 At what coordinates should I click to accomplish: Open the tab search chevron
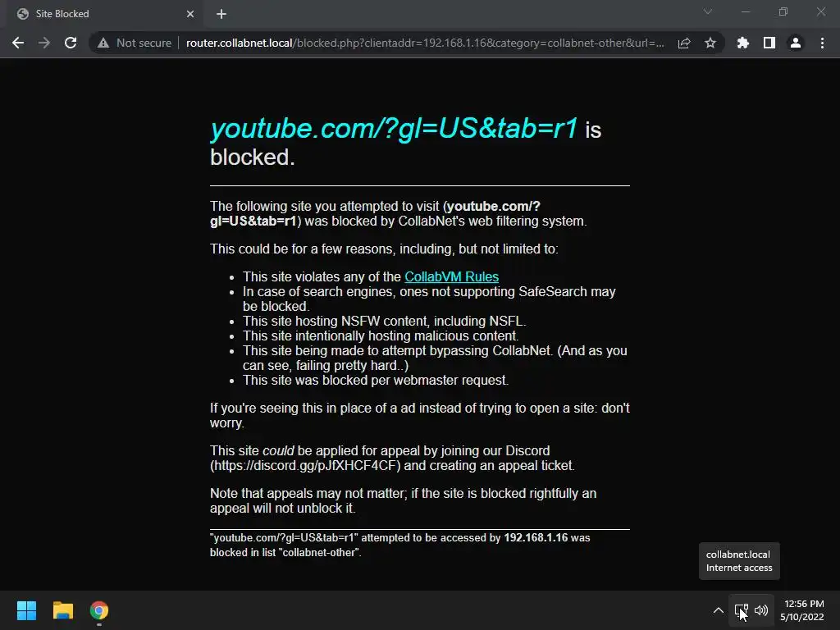[708, 11]
